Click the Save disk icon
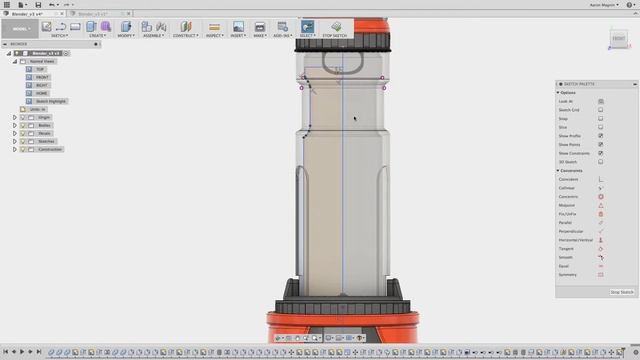The height and width of the screenshot is (360, 640). (x=38, y=4)
